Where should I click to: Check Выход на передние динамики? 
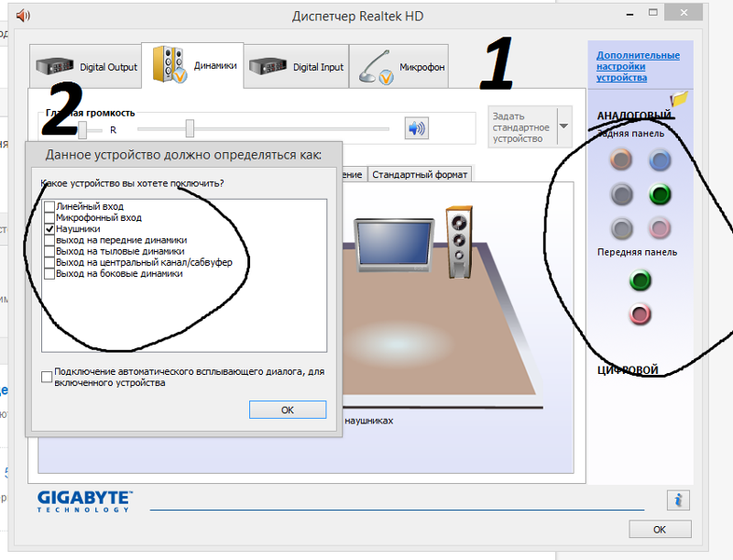[x=49, y=240]
